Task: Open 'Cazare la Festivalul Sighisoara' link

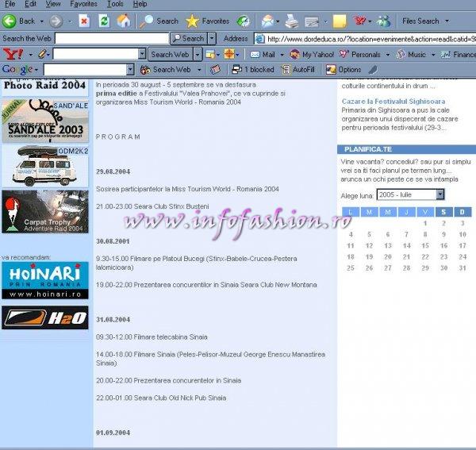Action: (x=404, y=102)
